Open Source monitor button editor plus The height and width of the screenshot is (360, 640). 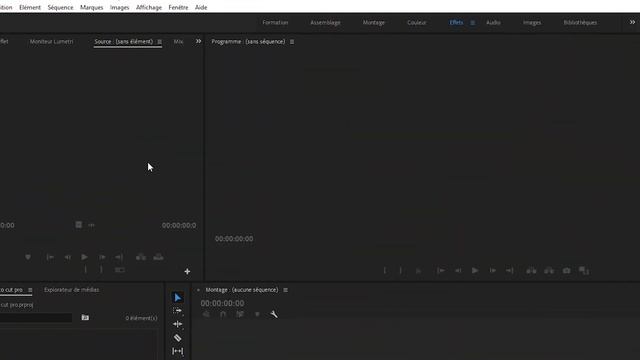(187, 271)
